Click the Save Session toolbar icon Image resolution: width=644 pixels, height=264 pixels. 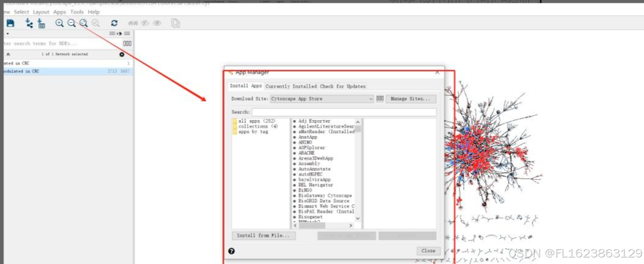coord(10,23)
